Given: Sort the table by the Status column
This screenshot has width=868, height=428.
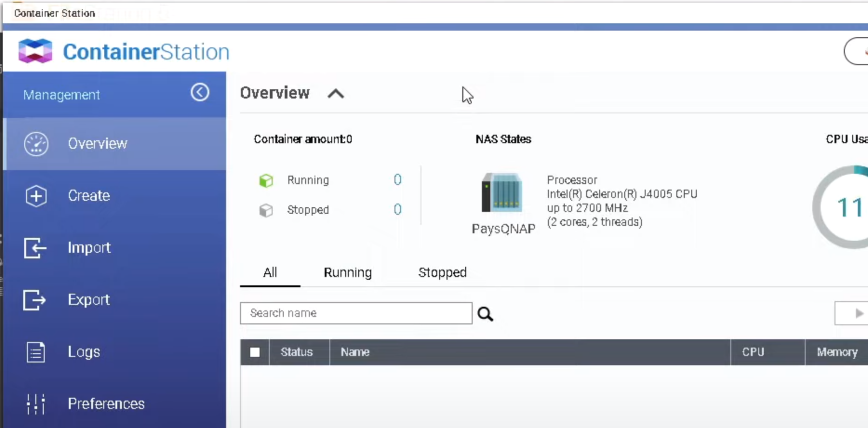Looking at the screenshot, I should click(299, 352).
